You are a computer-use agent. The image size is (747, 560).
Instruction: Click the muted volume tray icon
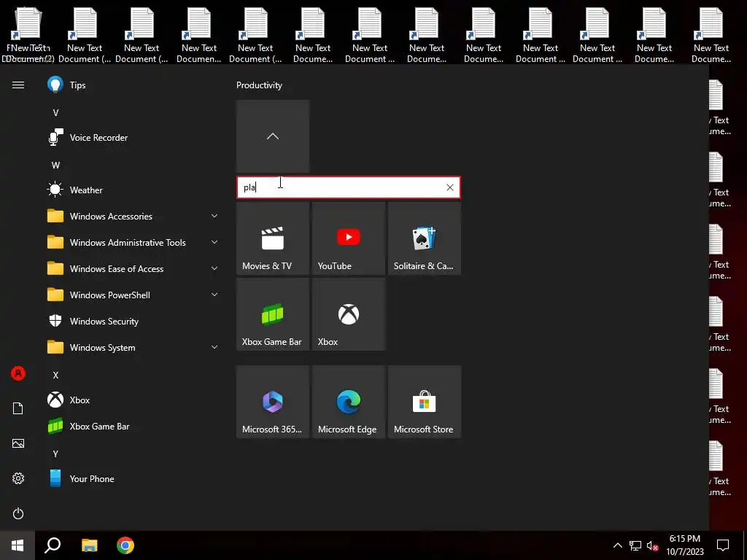point(652,545)
